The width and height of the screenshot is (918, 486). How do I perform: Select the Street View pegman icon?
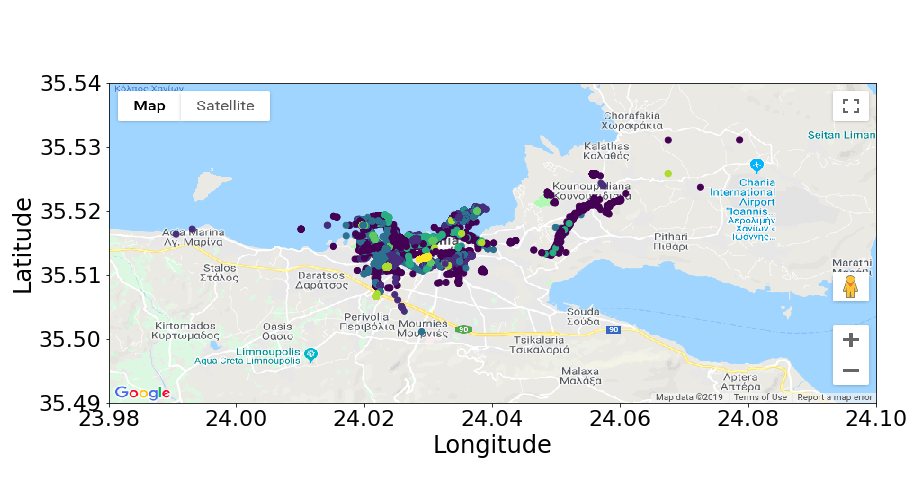(x=851, y=287)
